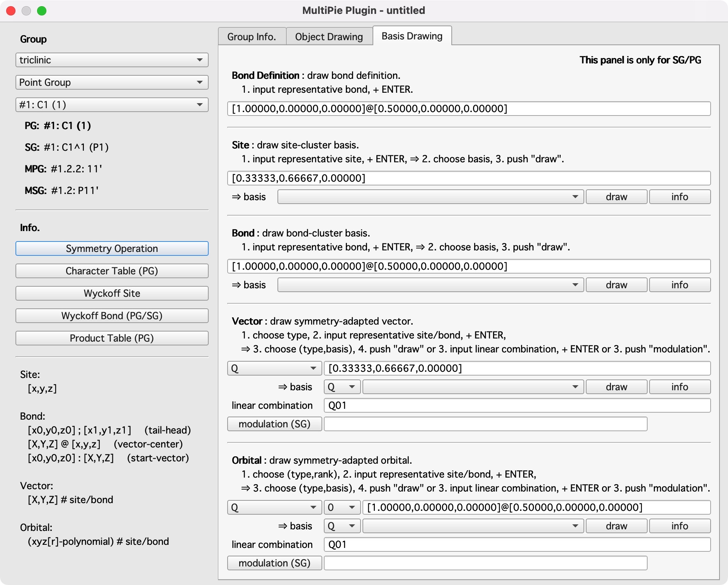Screen dimensions: 728x585
Task: Expand the Site basis dropdown
Action: [430, 197]
